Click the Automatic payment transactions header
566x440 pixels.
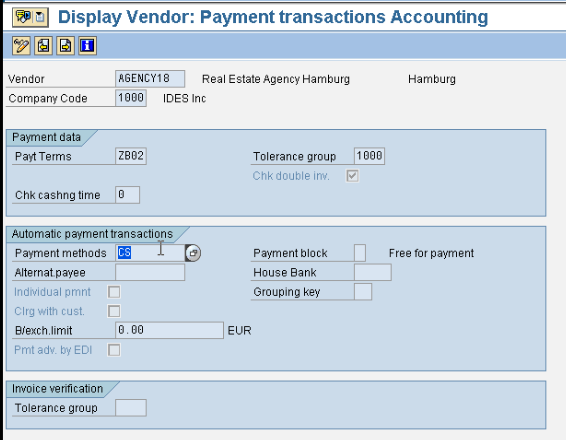(x=92, y=234)
